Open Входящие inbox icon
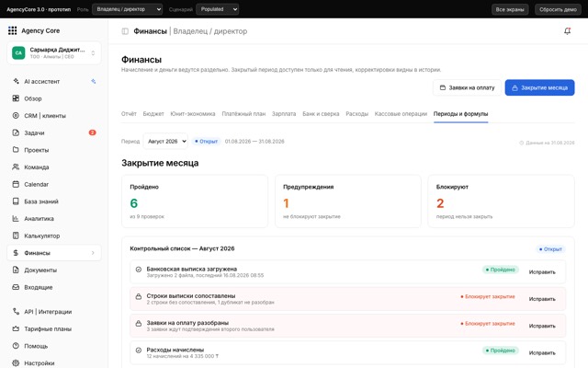This screenshot has height=368, width=588. [16, 287]
